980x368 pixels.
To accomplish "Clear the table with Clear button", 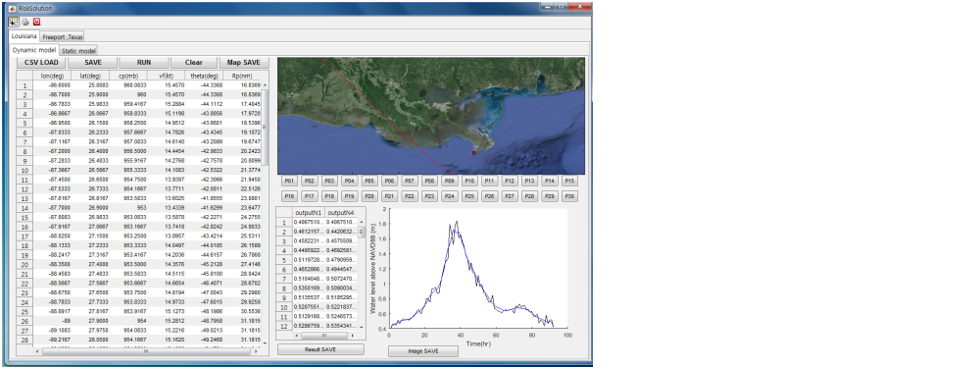I will pos(194,63).
